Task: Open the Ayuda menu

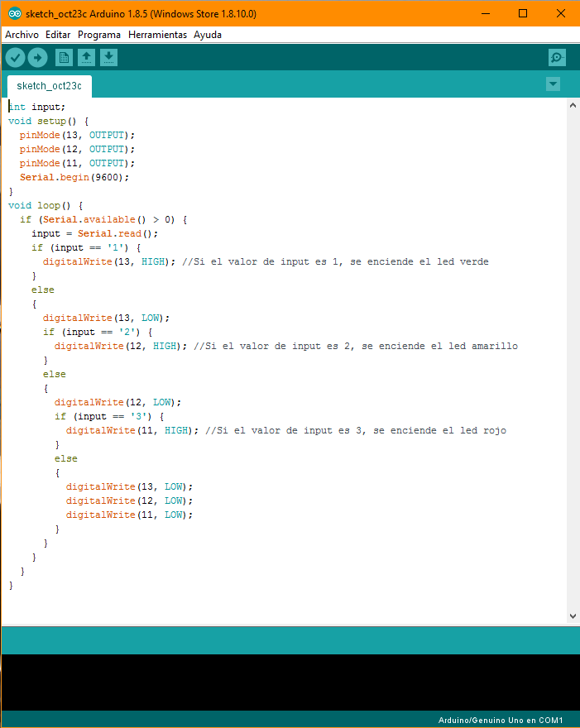Action: click(208, 35)
